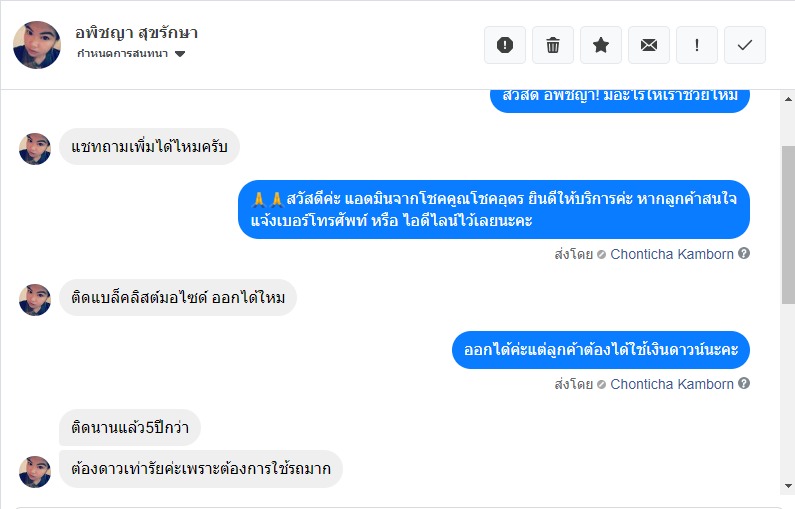Star this conversation for follow up
Viewport: 795px width, 509px height.
pyautogui.click(x=601, y=45)
